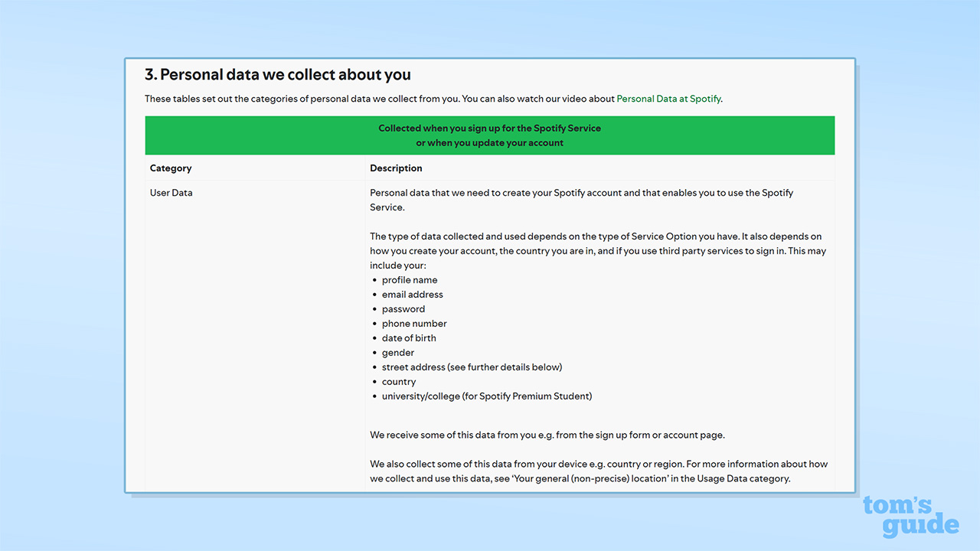Click the "Category" column header

pyautogui.click(x=171, y=168)
